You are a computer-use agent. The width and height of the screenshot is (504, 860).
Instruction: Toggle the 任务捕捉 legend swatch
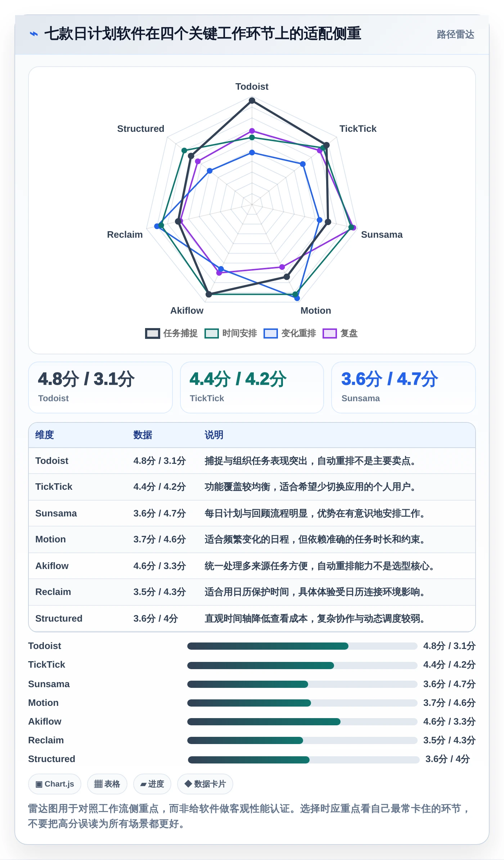[x=152, y=333]
